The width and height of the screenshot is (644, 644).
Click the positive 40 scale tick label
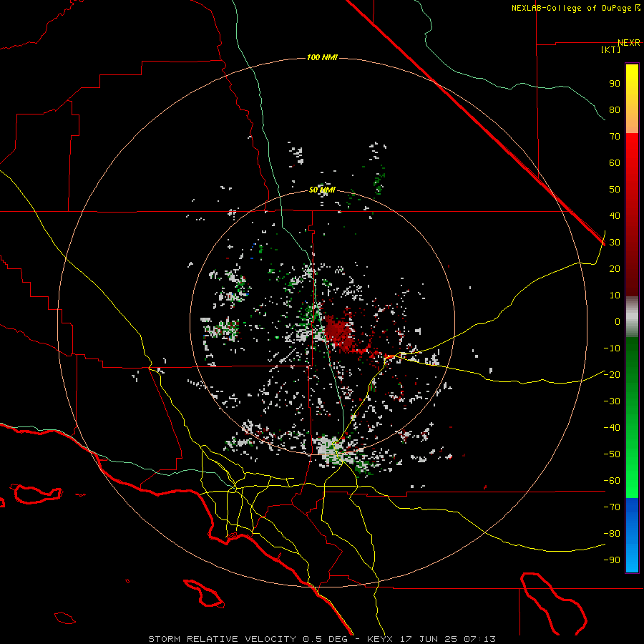click(615, 215)
